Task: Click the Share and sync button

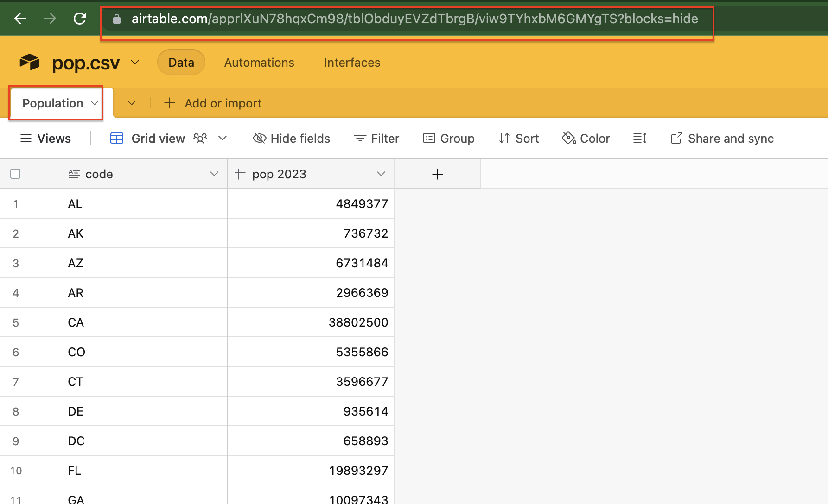Action: point(722,138)
